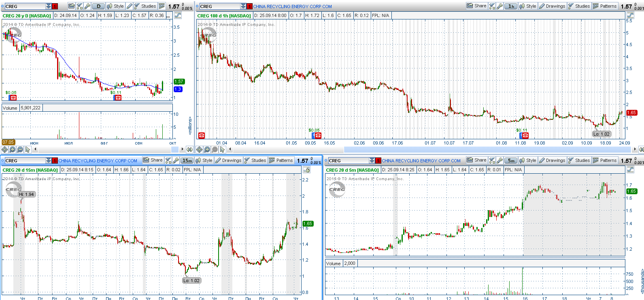Screen dimensions: 644x300
Task: Select the pan crosshair tool under the 1h chart
Action: [199, 149]
